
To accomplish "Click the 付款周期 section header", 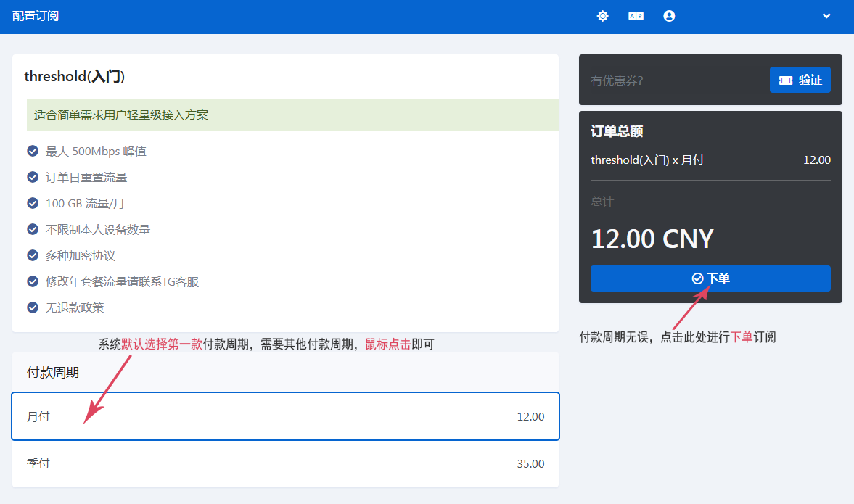I will (53, 373).
